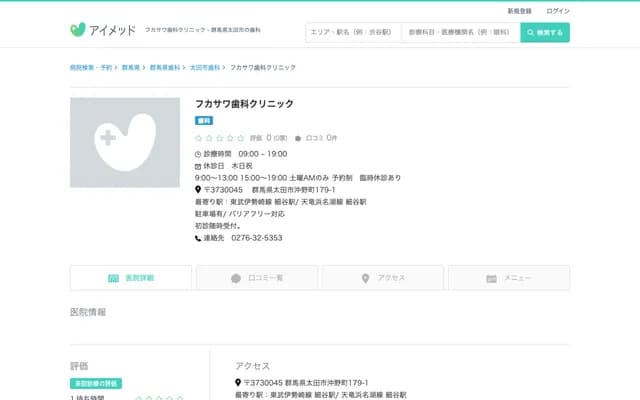Click the phone icon beside 連絡先
The width and height of the screenshot is (640, 400).
(198, 238)
